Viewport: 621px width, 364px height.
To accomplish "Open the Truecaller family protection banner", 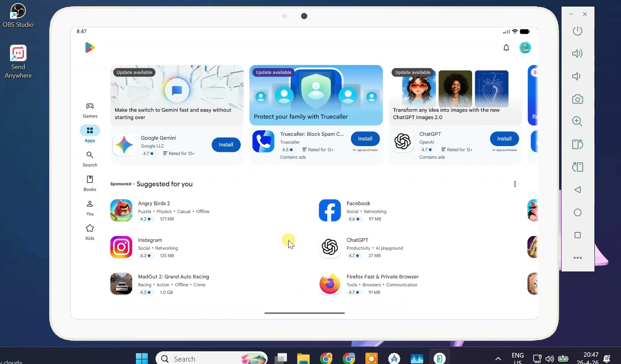I will click(316, 95).
